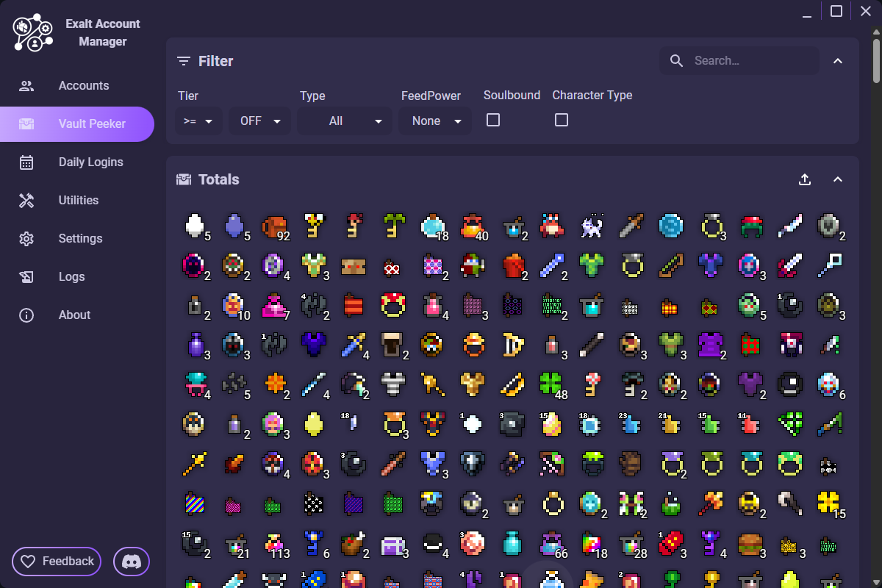Viewport: 882px width, 588px height.
Task: Select the item with count 40
Action: (473, 226)
